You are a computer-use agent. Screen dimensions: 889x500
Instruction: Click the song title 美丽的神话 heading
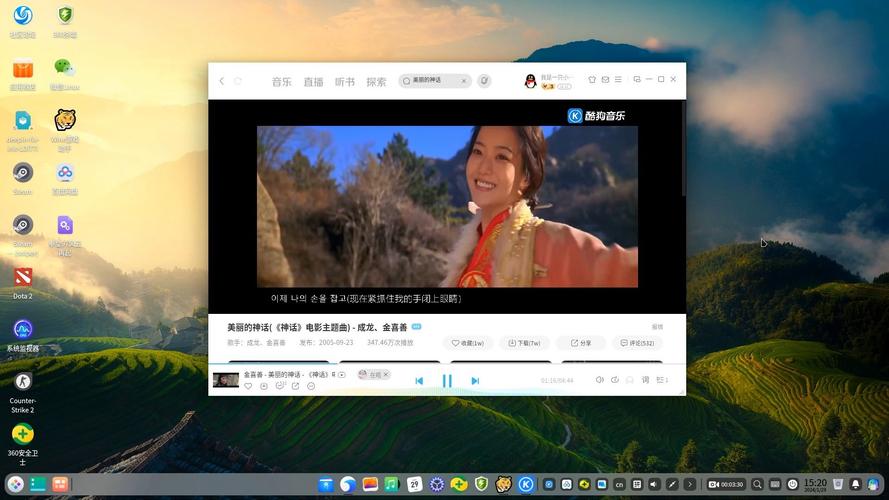click(x=317, y=327)
